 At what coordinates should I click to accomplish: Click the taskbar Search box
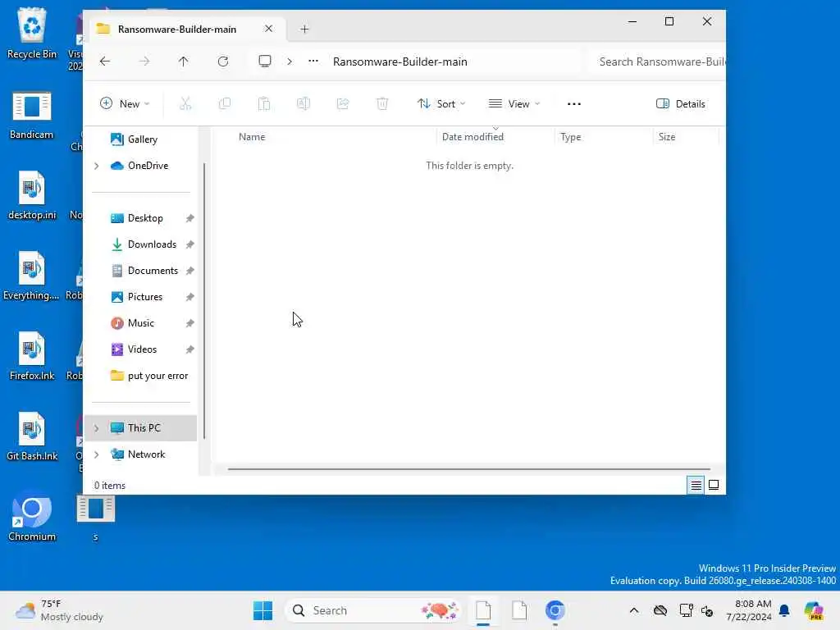[x=373, y=610]
